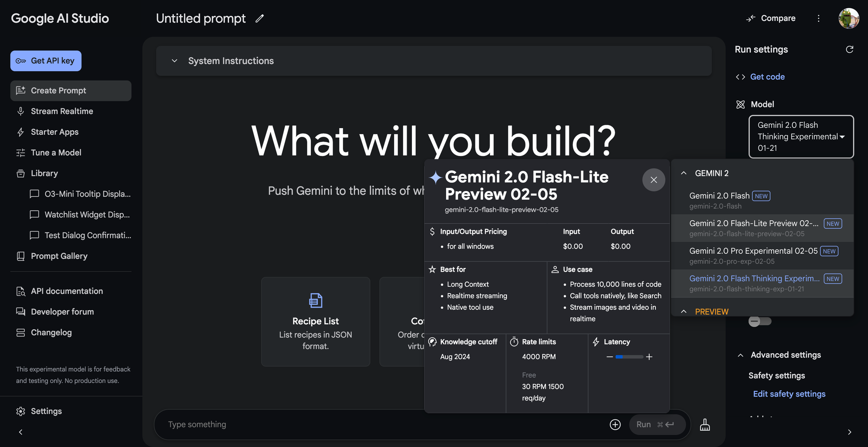Open the Library section icon
Screen dimensions: 868x447
(x=21, y=173)
